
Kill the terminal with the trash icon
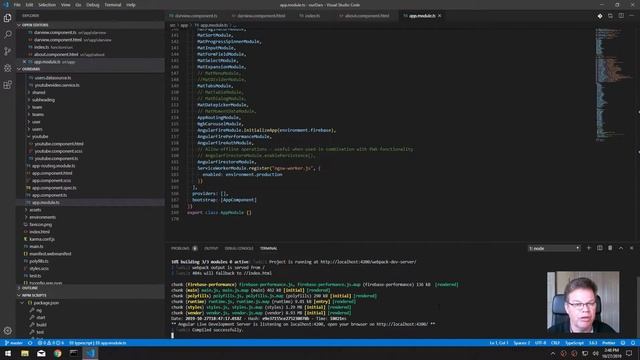click(610, 248)
